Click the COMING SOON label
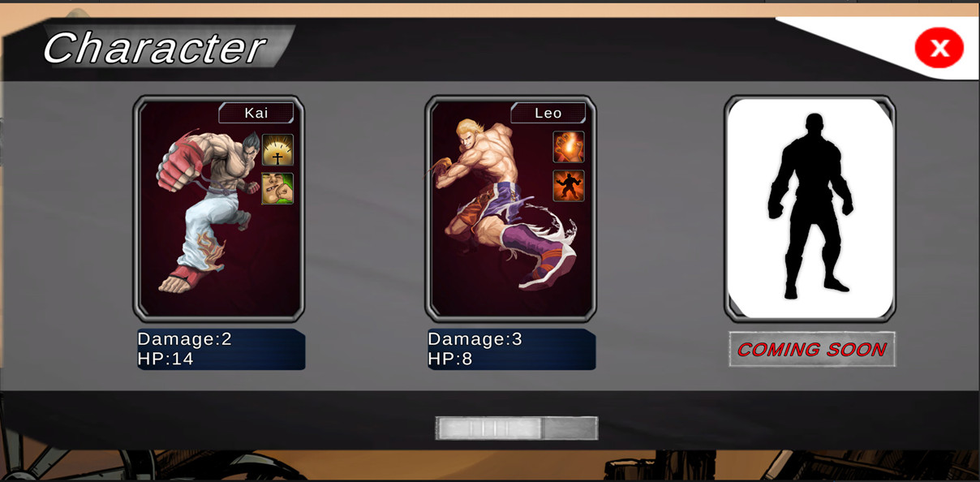 coord(812,350)
